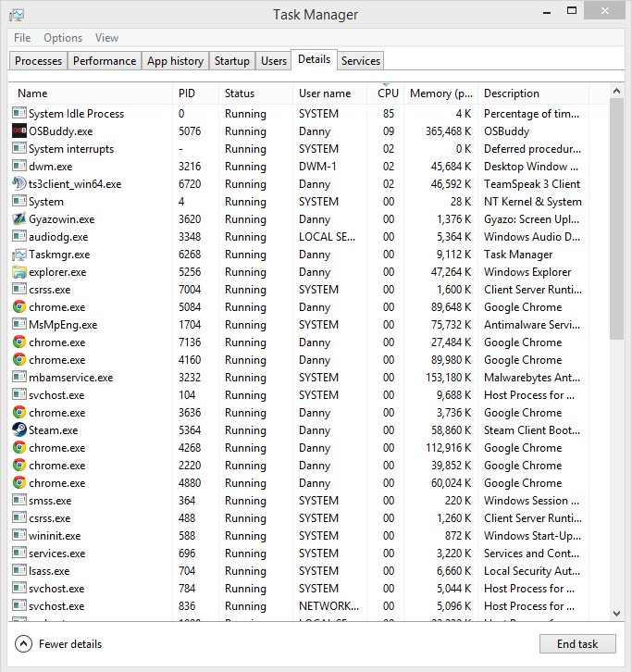Click the 365,468 K memory value
This screenshot has width=632, height=672.
tap(448, 131)
